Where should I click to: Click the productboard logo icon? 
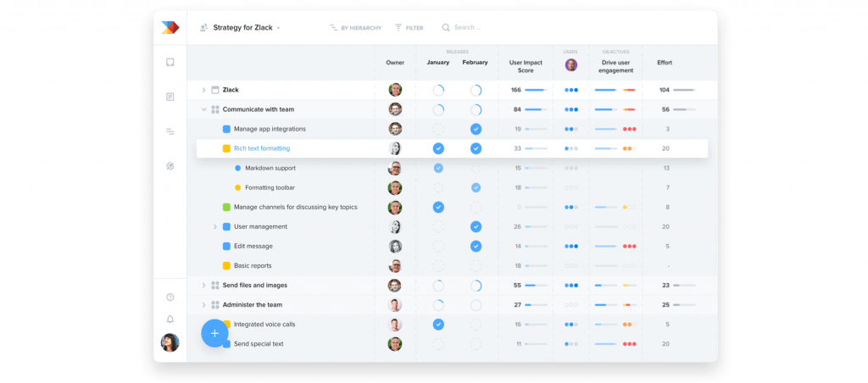pos(170,27)
